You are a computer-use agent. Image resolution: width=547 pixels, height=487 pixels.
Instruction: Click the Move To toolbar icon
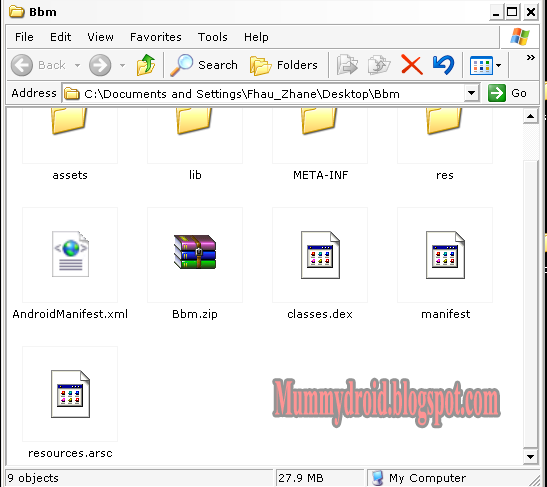347,65
